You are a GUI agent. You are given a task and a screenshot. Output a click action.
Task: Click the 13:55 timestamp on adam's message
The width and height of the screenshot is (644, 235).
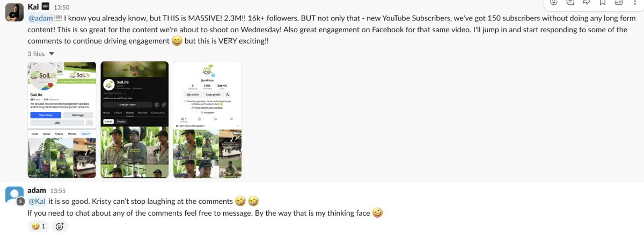click(58, 191)
